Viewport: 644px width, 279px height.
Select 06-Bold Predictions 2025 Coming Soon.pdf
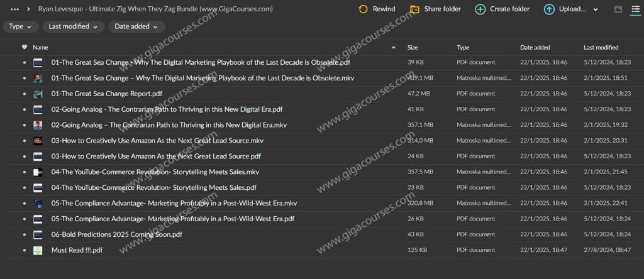pyautogui.click(x=116, y=234)
